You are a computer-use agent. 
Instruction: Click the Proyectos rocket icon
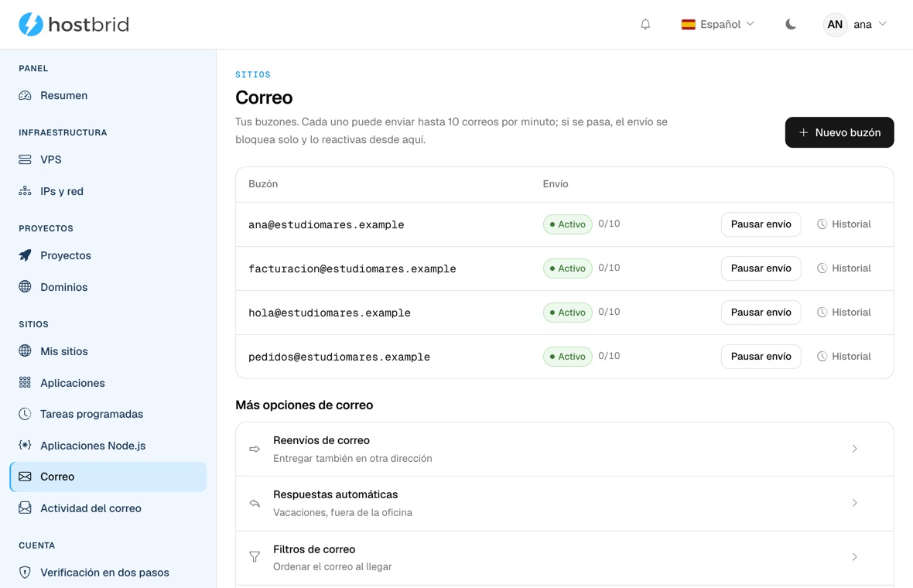(25, 255)
